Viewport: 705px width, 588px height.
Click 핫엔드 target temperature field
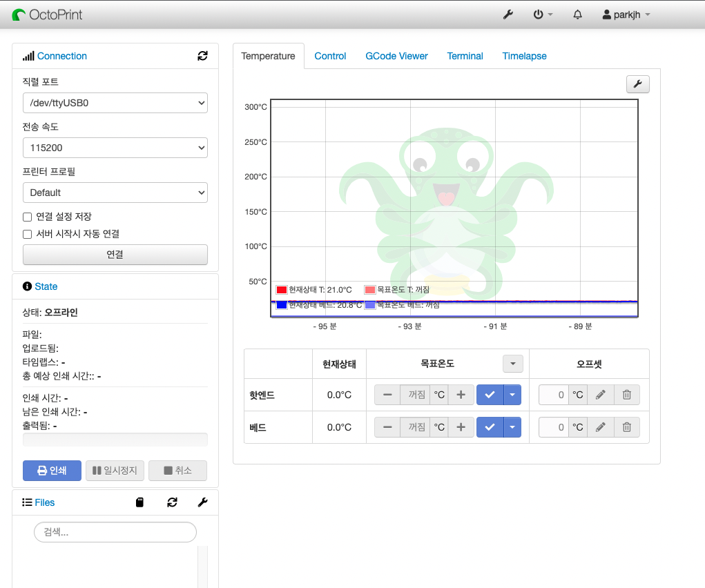coord(415,395)
